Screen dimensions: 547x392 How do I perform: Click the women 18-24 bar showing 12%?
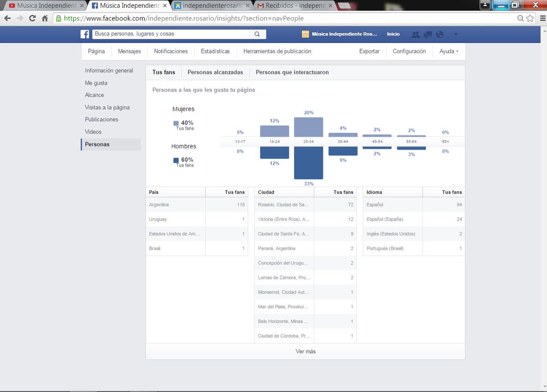coord(274,131)
